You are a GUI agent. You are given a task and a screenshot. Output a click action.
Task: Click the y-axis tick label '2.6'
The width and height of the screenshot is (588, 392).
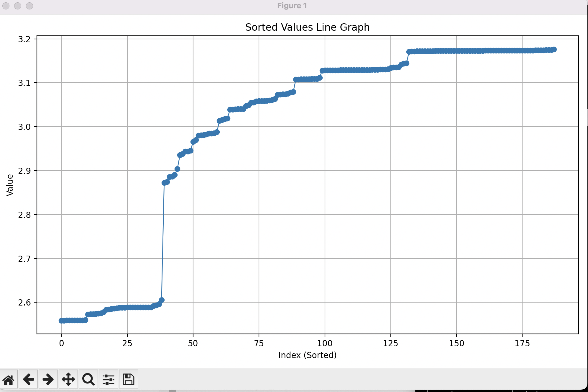click(24, 303)
